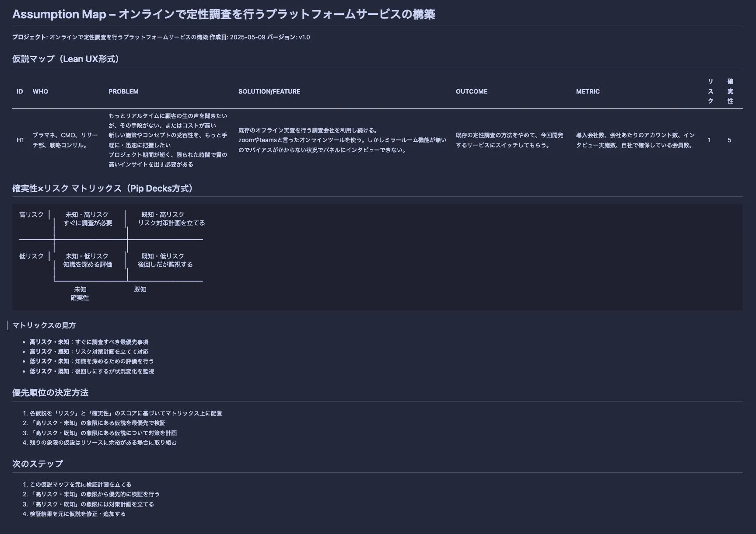Click the 次のステップ heading
756x534 pixels.
coord(38,464)
